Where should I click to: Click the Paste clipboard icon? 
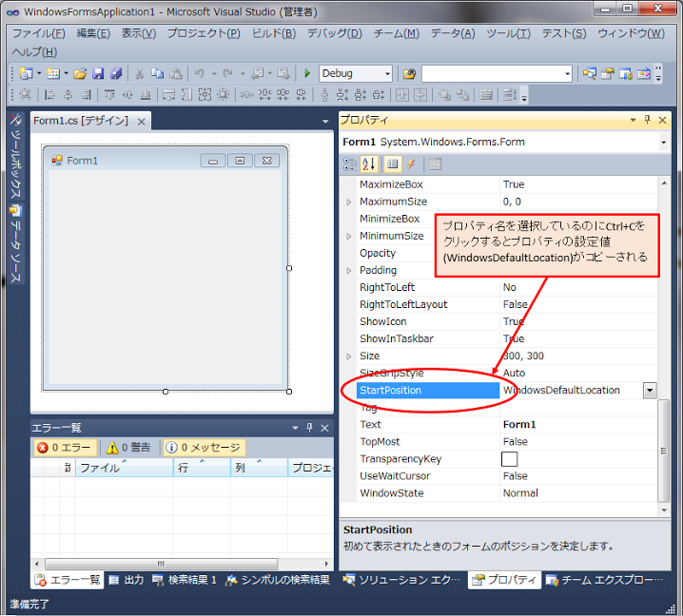(176, 73)
